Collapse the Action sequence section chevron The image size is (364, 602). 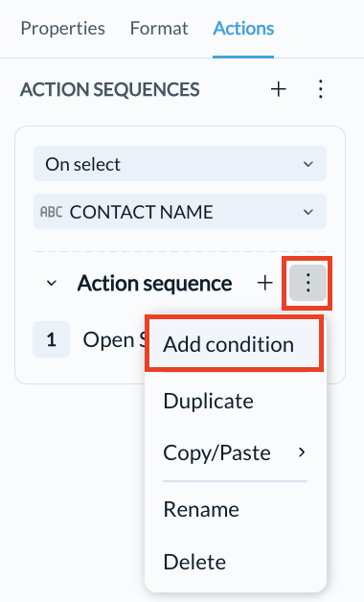[x=52, y=284]
